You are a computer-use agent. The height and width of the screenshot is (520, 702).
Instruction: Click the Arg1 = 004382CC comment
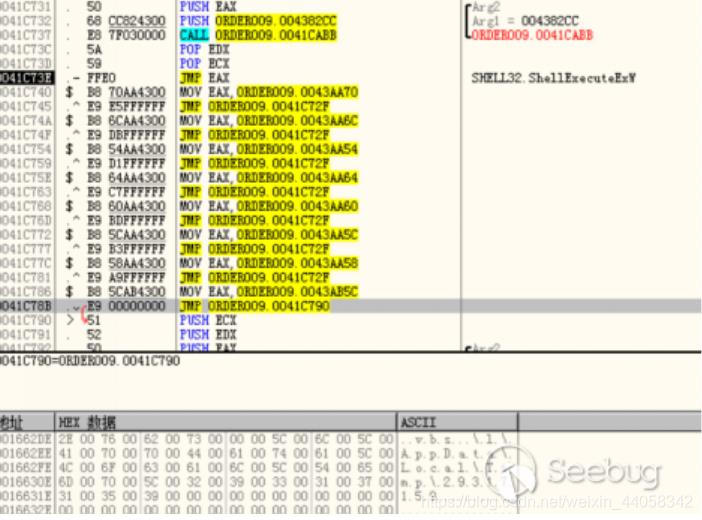(x=525, y=21)
